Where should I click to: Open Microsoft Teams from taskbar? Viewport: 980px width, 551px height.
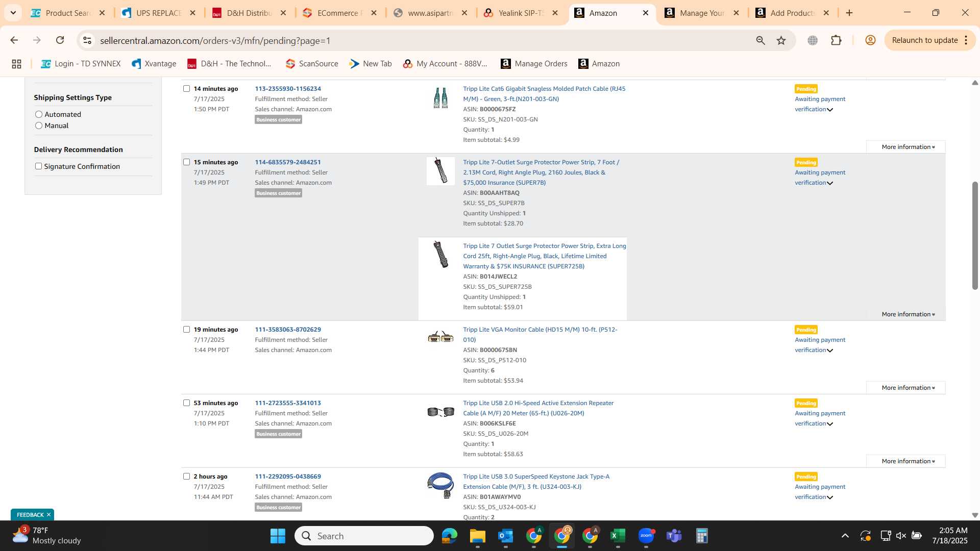674,536
